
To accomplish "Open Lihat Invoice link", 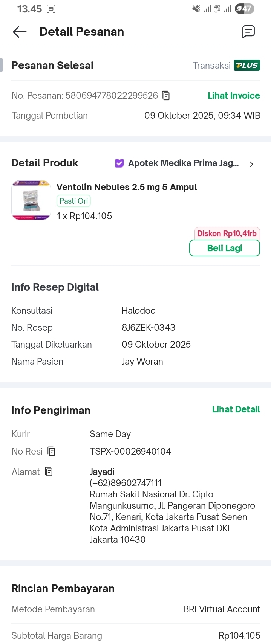I will tap(234, 96).
